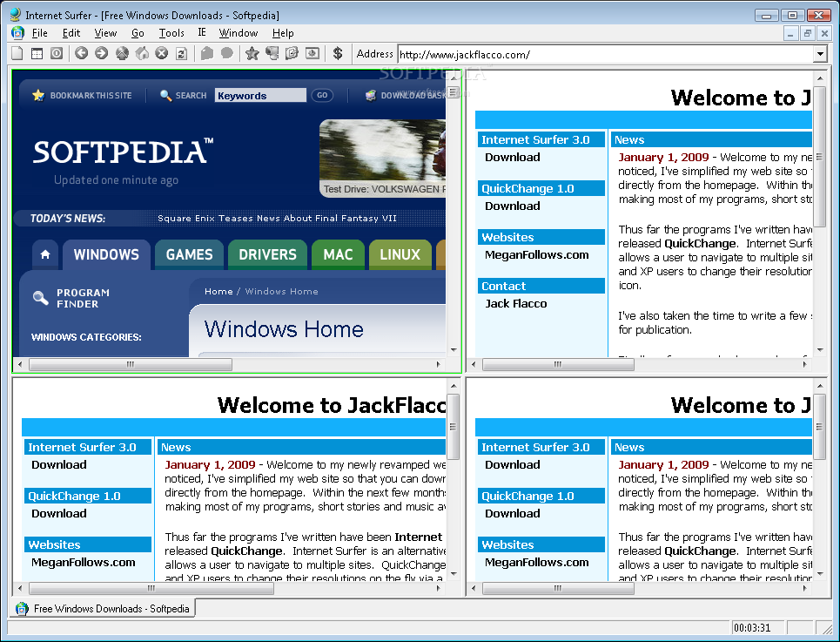Open the File menu

(40, 33)
